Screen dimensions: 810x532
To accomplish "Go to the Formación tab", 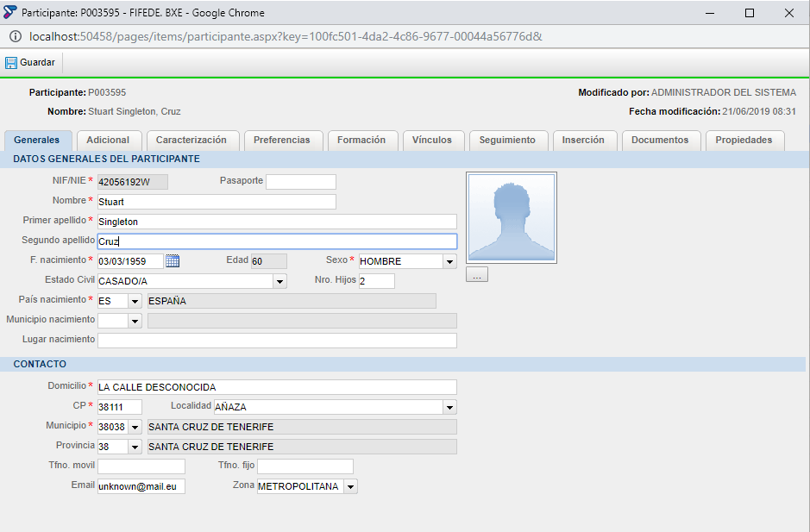I will click(x=361, y=140).
